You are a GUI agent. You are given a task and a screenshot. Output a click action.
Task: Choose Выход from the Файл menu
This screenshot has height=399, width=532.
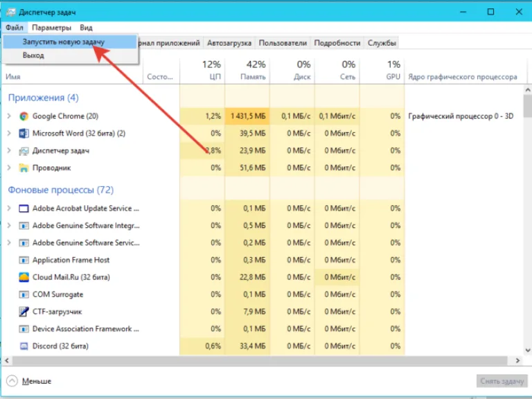pyautogui.click(x=70, y=55)
